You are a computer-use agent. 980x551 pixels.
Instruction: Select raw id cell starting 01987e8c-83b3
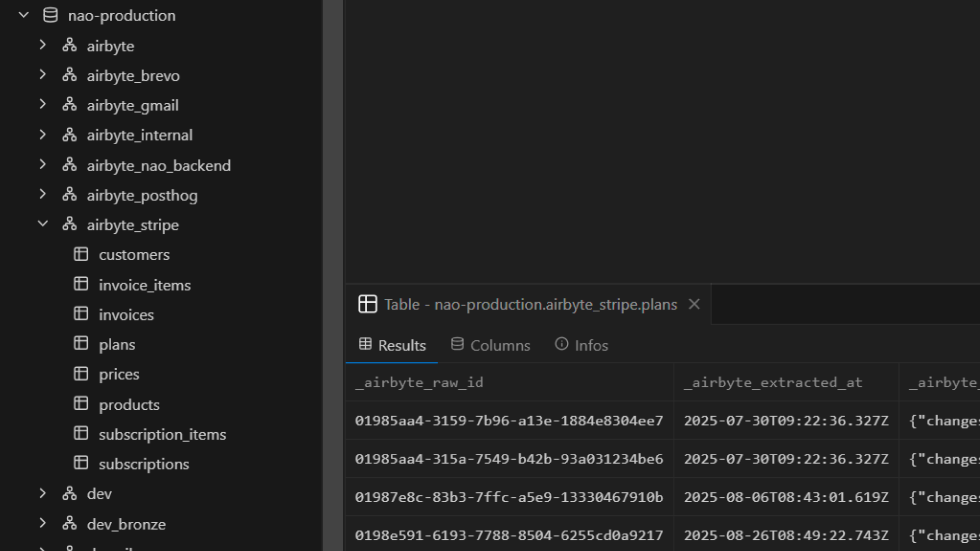(509, 497)
